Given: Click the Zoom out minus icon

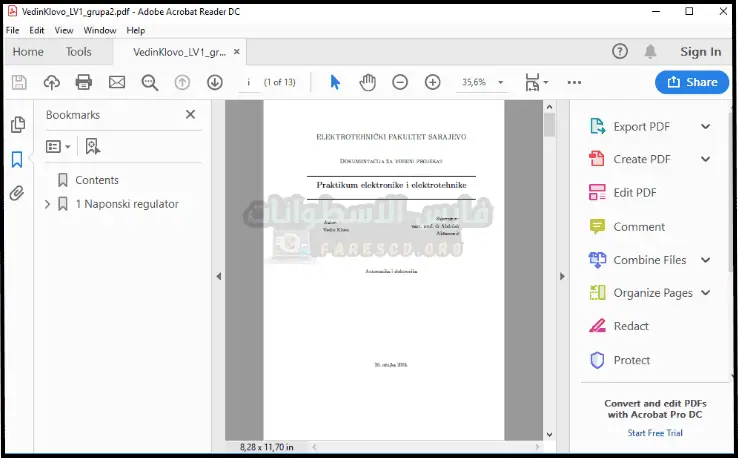Looking at the screenshot, I should pyautogui.click(x=400, y=82).
